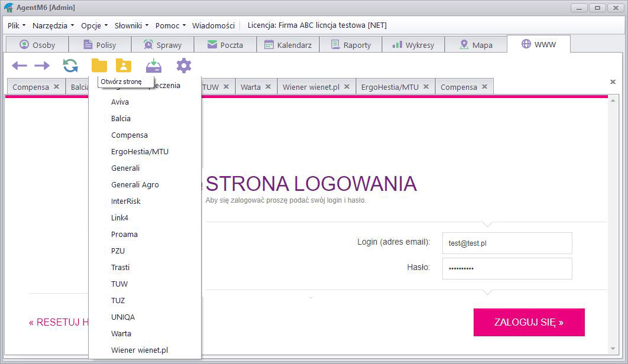Open the purple gear settings icon

(x=184, y=66)
